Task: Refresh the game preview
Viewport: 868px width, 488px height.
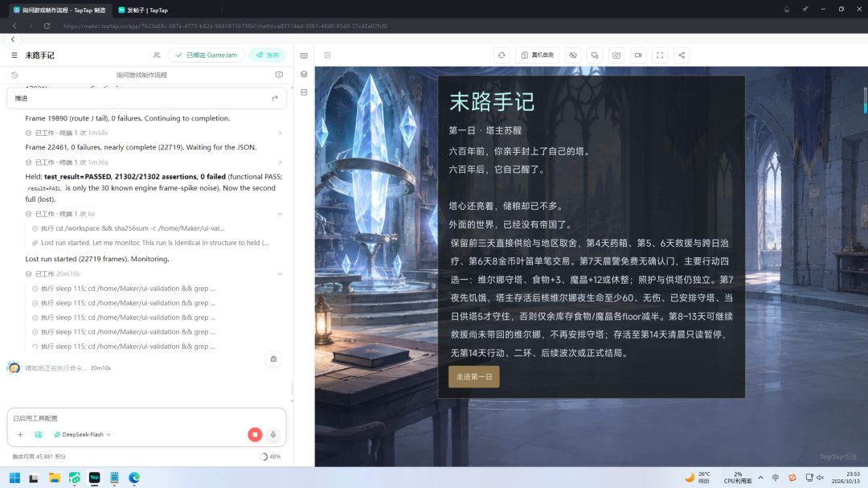Action: point(502,55)
